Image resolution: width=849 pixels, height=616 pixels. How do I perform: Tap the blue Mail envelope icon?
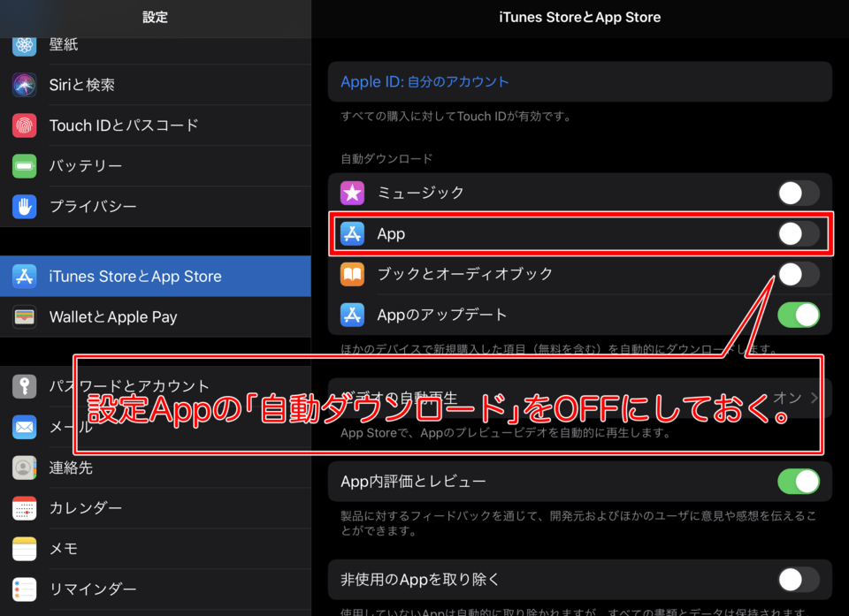25,427
